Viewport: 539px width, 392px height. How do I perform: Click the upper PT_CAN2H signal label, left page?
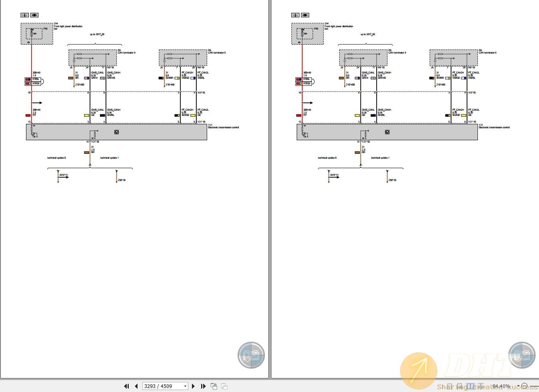[x=188, y=73]
